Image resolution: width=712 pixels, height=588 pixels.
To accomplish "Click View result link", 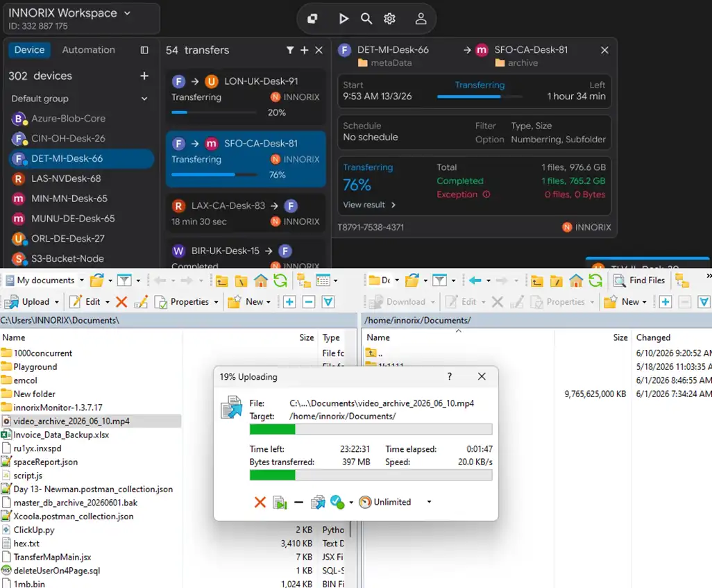I will pos(369,205).
